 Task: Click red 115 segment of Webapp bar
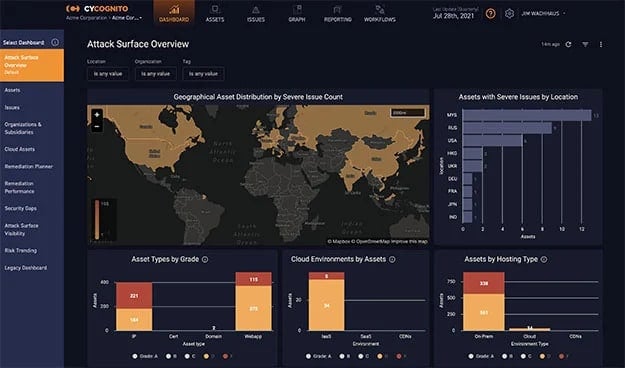coord(254,279)
